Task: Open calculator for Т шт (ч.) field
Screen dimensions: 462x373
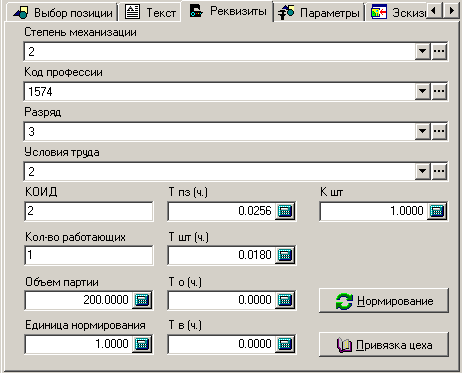Action: coord(285,255)
